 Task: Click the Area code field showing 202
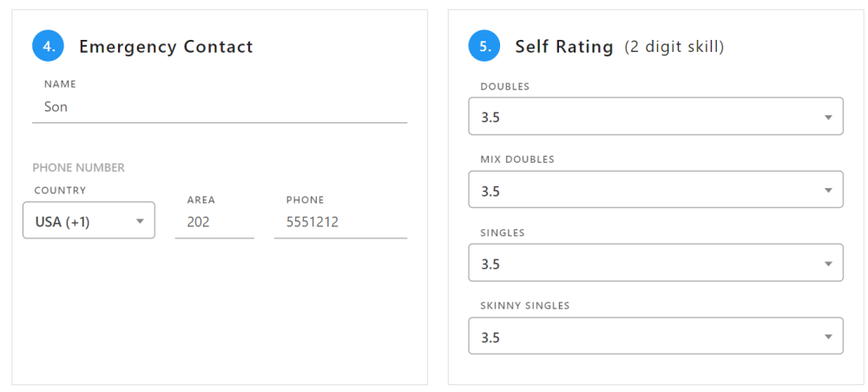(214, 222)
